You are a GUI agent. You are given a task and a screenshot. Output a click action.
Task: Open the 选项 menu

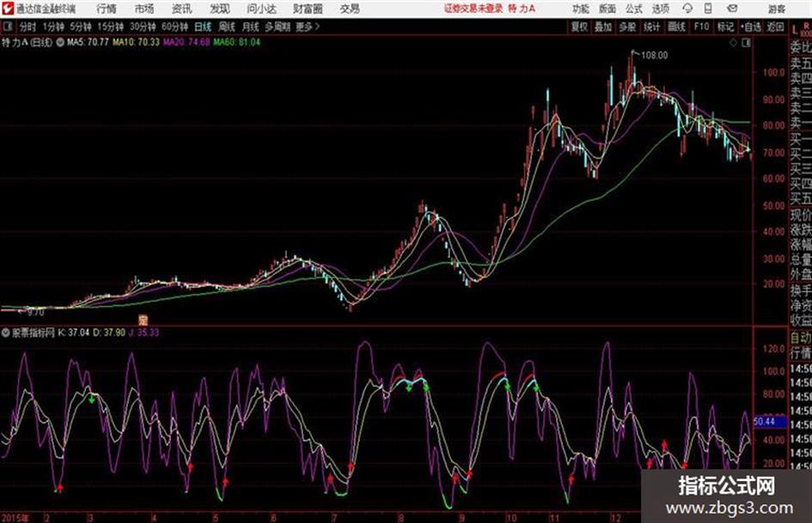point(661,9)
